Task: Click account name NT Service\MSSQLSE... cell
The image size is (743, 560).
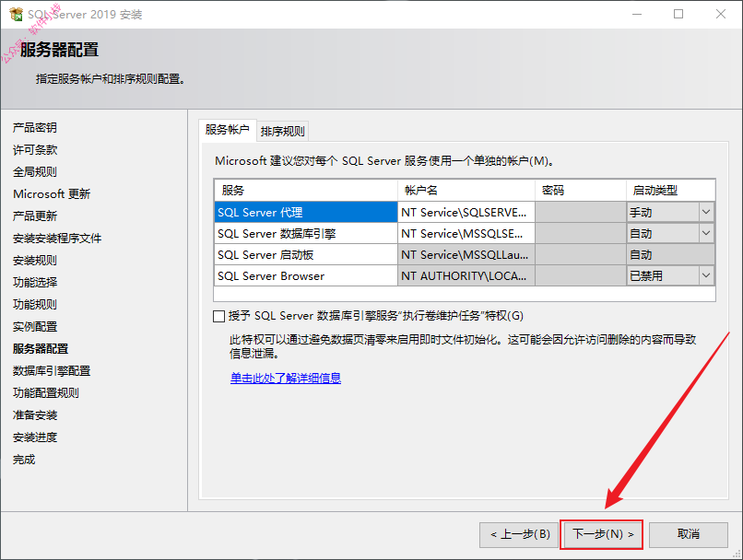Action: (x=466, y=233)
